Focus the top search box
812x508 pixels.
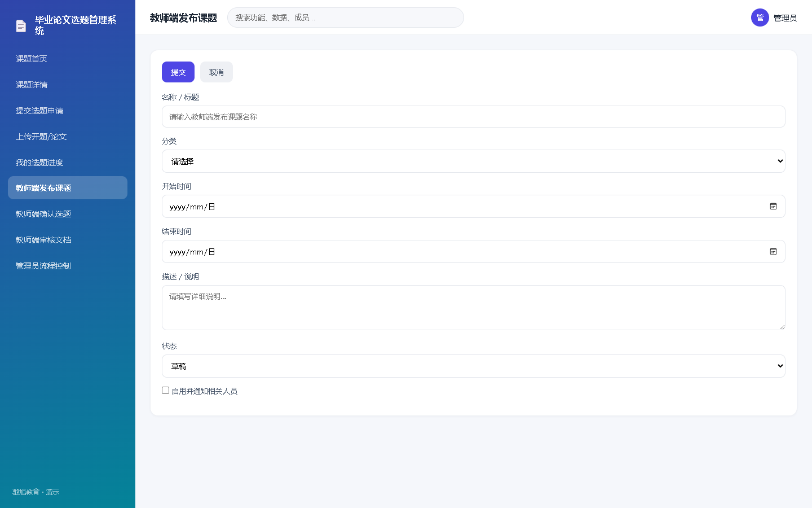click(x=346, y=17)
